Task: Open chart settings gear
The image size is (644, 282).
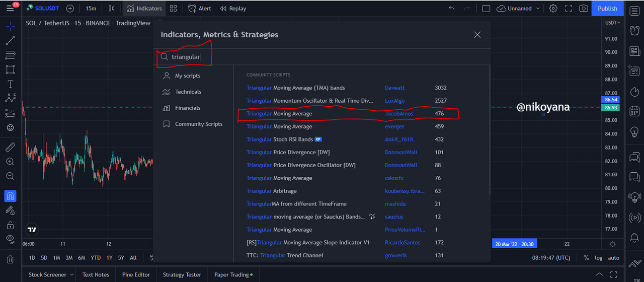Action: [x=553, y=9]
